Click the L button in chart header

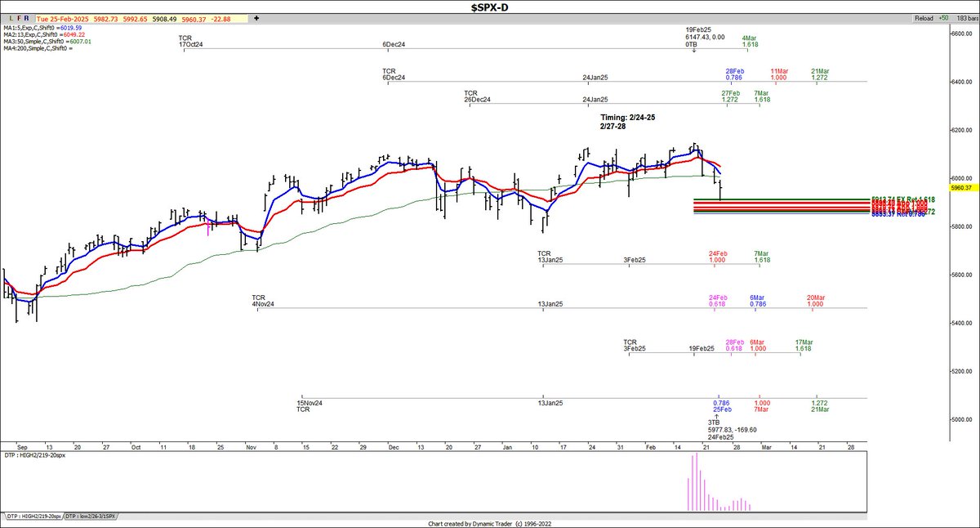click(11, 17)
